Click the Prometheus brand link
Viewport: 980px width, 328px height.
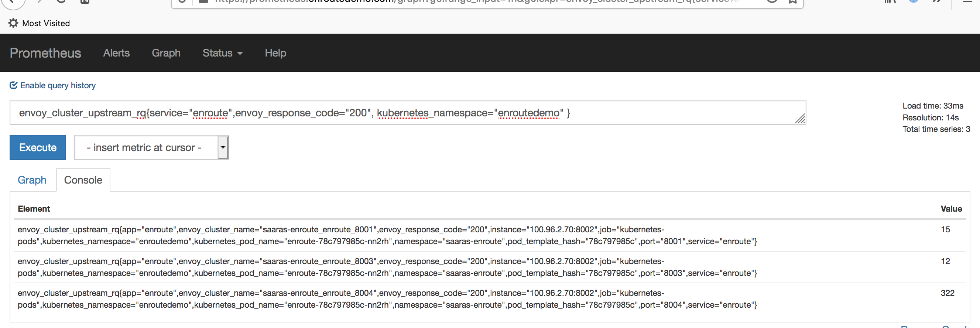tap(45, 53)
